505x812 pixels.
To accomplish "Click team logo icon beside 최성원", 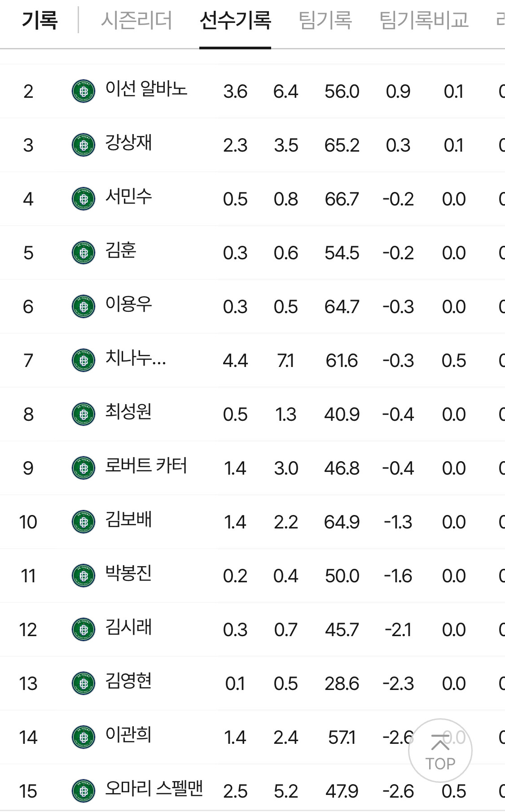I will [x=83, y=414].
